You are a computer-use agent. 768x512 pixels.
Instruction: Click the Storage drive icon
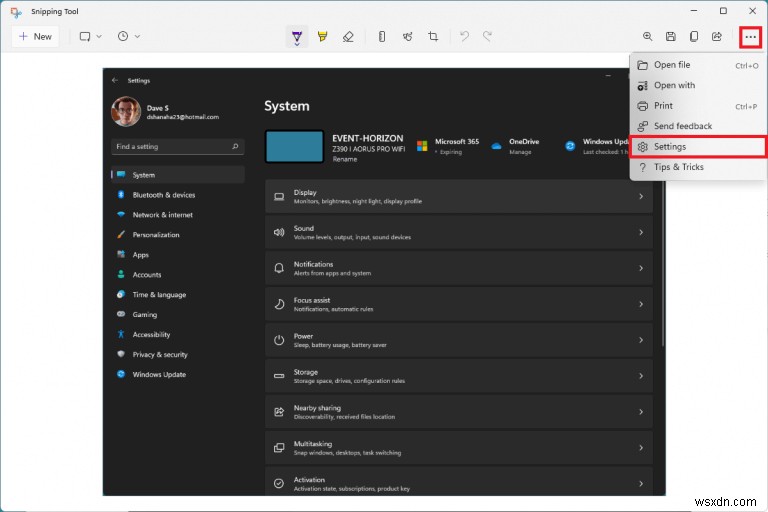click(279, 376)
